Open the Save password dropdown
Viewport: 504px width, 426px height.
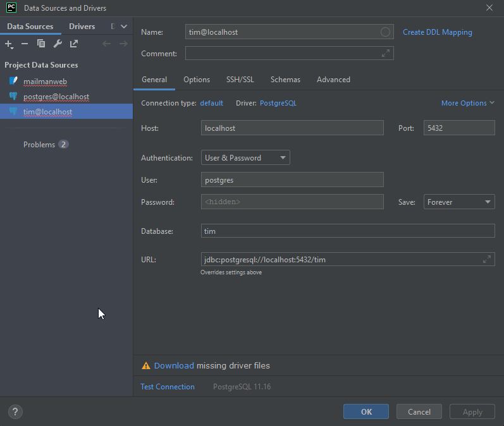click(459, 202)
